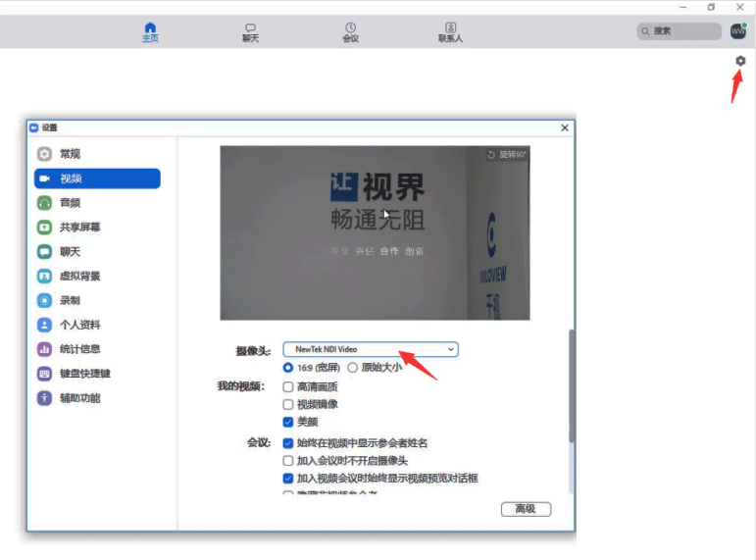Viewport: 756px width, 560px height.
Task: Click the house icon above 主页
Action: [150, 27]
